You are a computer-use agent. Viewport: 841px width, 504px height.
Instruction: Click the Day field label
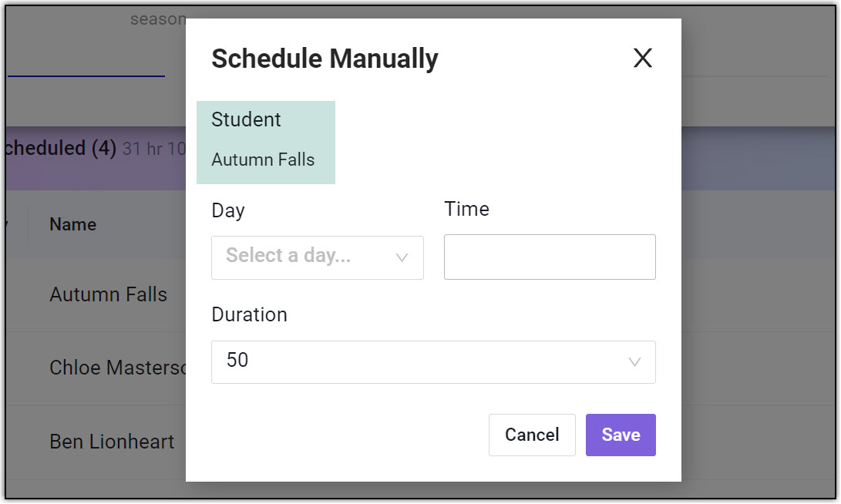click(227, 210)
